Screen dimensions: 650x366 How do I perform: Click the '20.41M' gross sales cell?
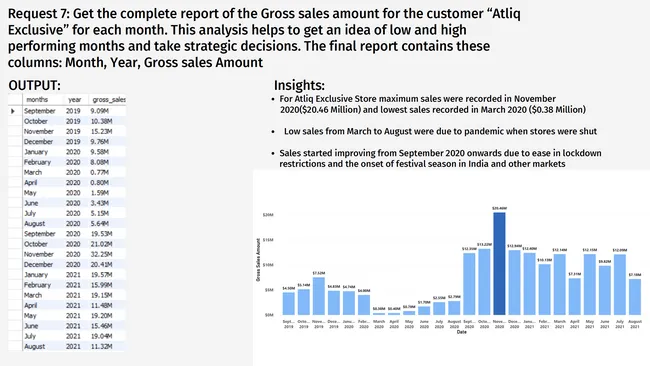(101, 264)
